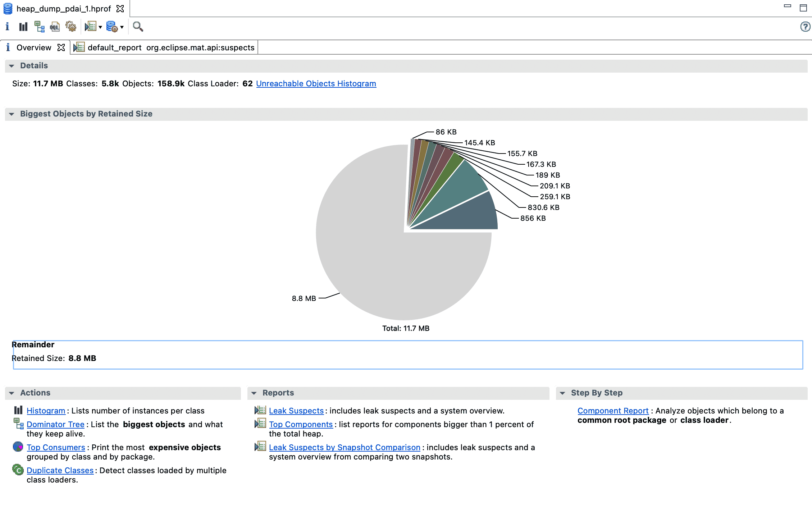812x512 pixels.
Task: Open the Thread Overview gear icon
Action: pyautogui.click(x=71, y=27)
